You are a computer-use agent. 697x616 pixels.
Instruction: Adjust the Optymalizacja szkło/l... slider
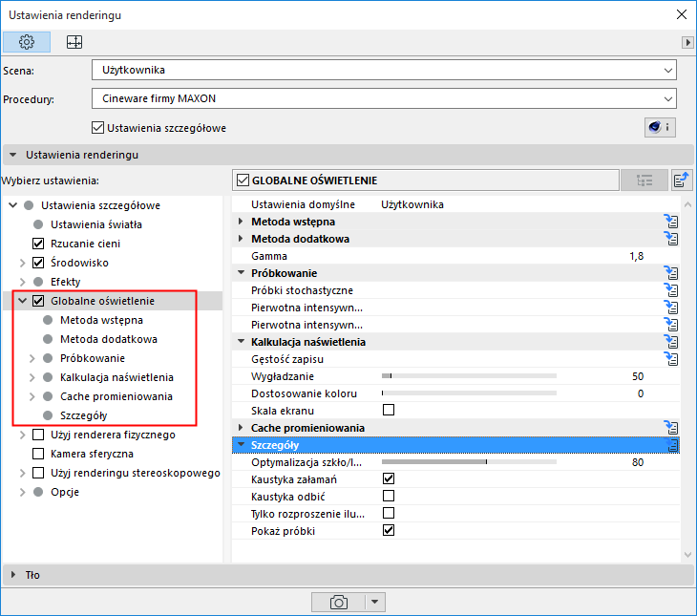pos(469,461)
